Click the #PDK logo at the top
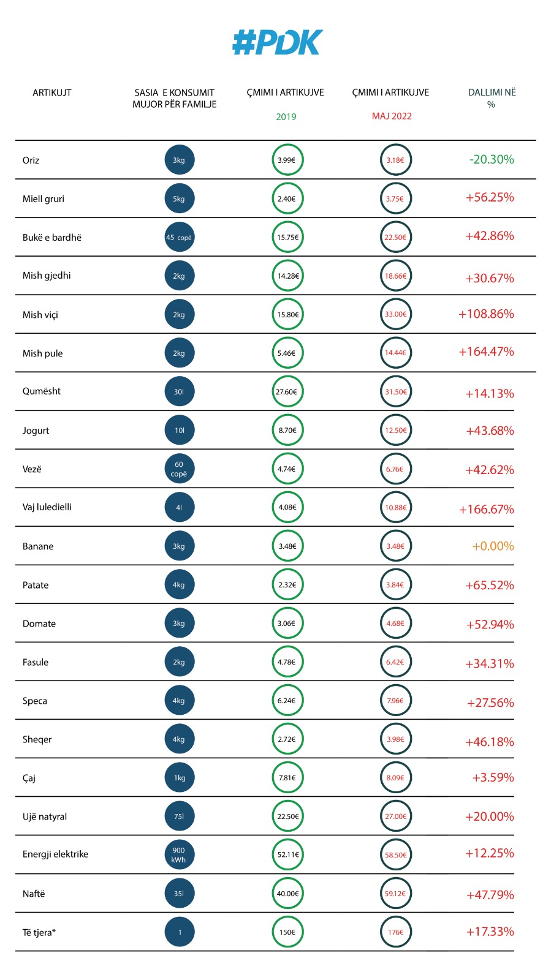 [x=278, y=43]
